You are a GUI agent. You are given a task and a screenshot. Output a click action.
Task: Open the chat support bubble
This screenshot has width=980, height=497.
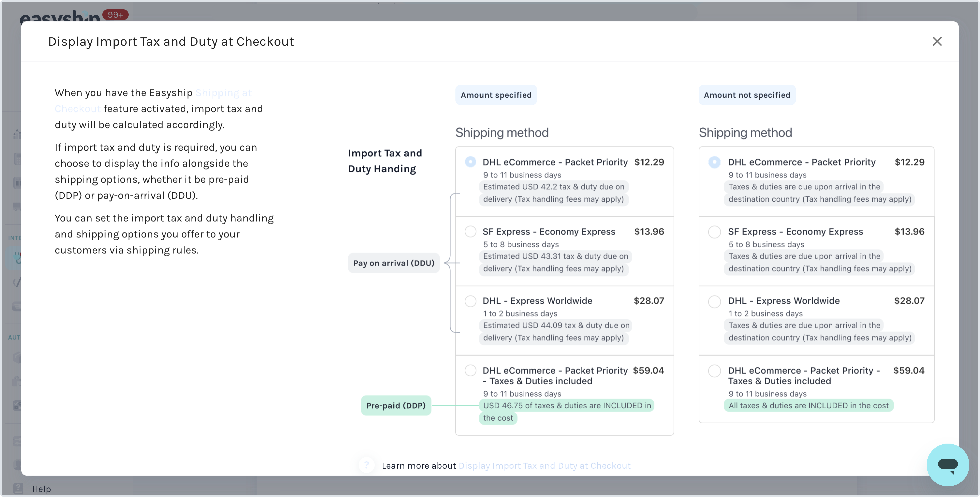[x=947, y=465]
